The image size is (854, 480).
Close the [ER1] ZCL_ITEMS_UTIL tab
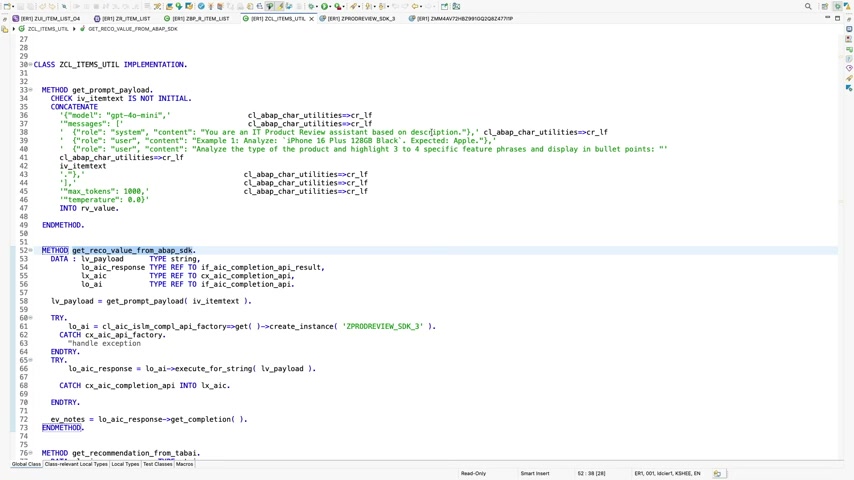click(x=312, y=19)
